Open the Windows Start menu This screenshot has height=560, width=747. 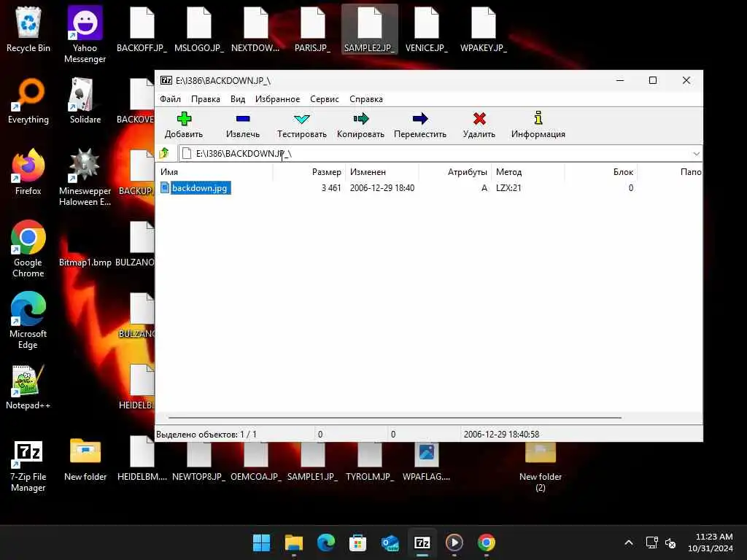click(261, 542)
